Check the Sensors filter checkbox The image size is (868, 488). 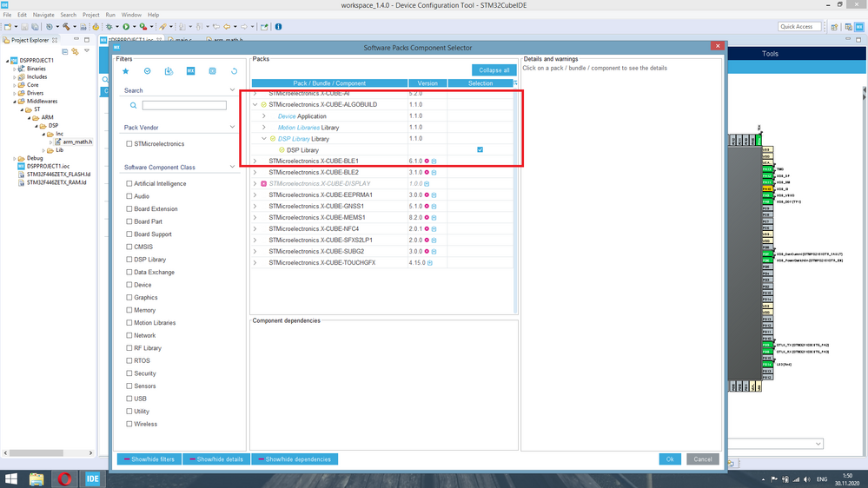click(x=129, y=386)
